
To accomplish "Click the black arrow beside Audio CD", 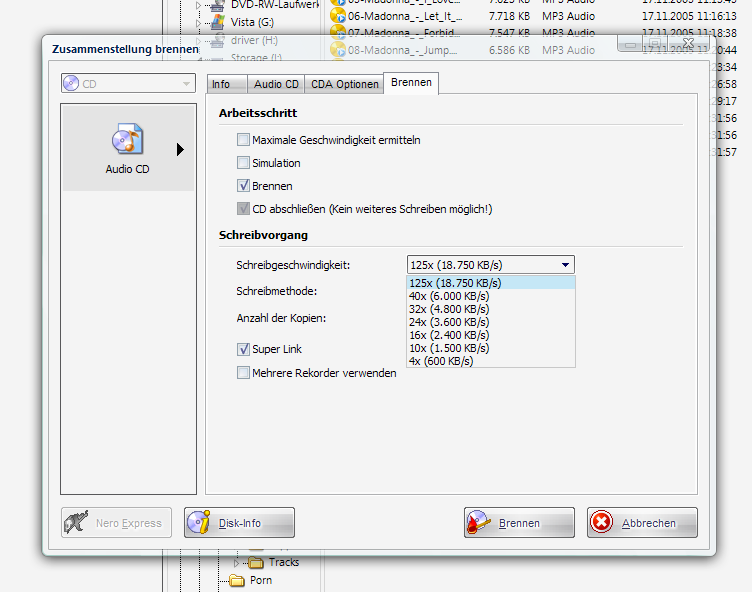I will 180,150.
